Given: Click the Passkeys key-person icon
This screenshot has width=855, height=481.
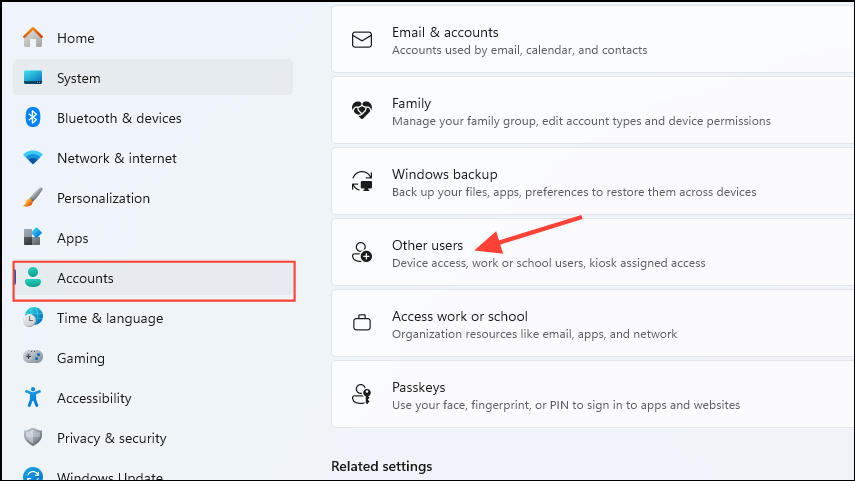Looking at the screenshot, I should pos(362,394).
